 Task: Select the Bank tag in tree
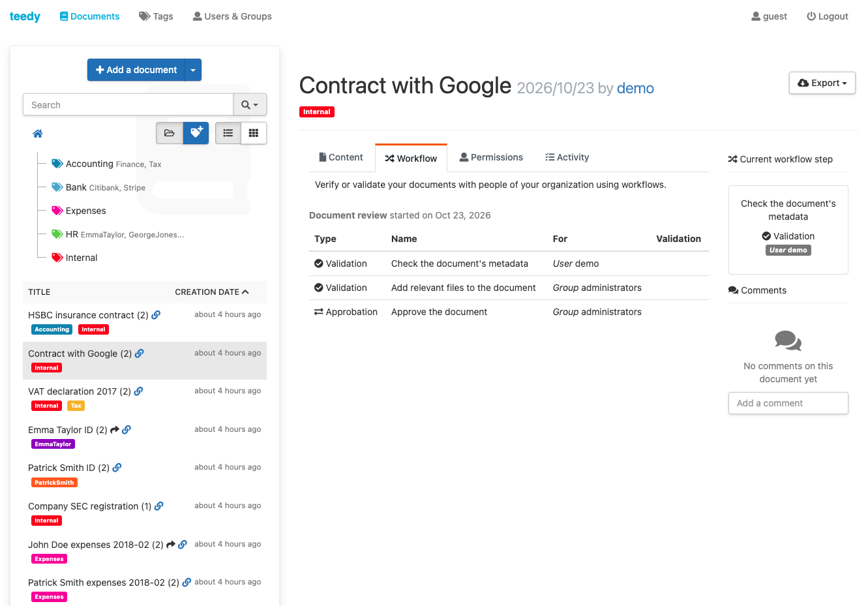pyautogui.click(x=76, y=187)
